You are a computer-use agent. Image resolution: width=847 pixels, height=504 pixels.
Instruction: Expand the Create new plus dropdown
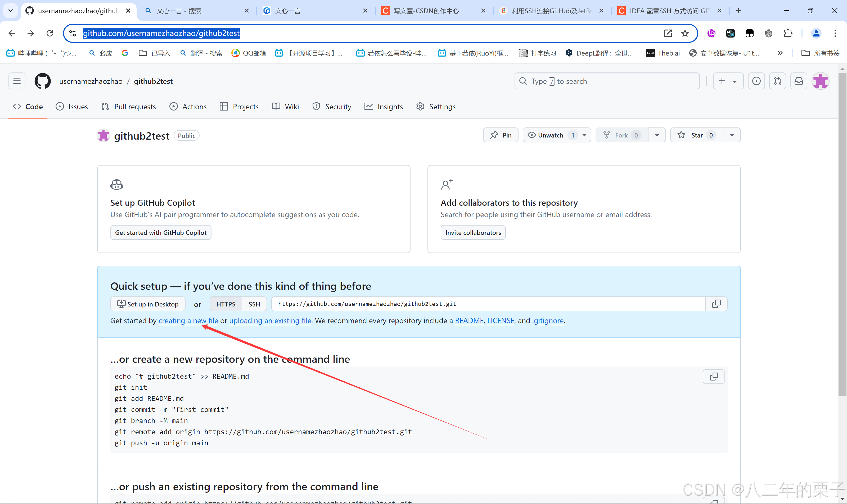728,81
